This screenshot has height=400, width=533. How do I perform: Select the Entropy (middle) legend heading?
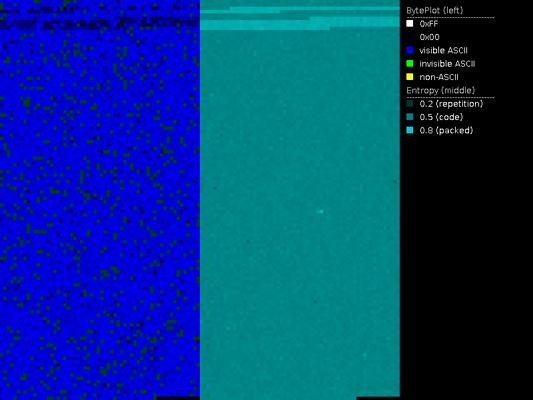[x=441, y=90]
